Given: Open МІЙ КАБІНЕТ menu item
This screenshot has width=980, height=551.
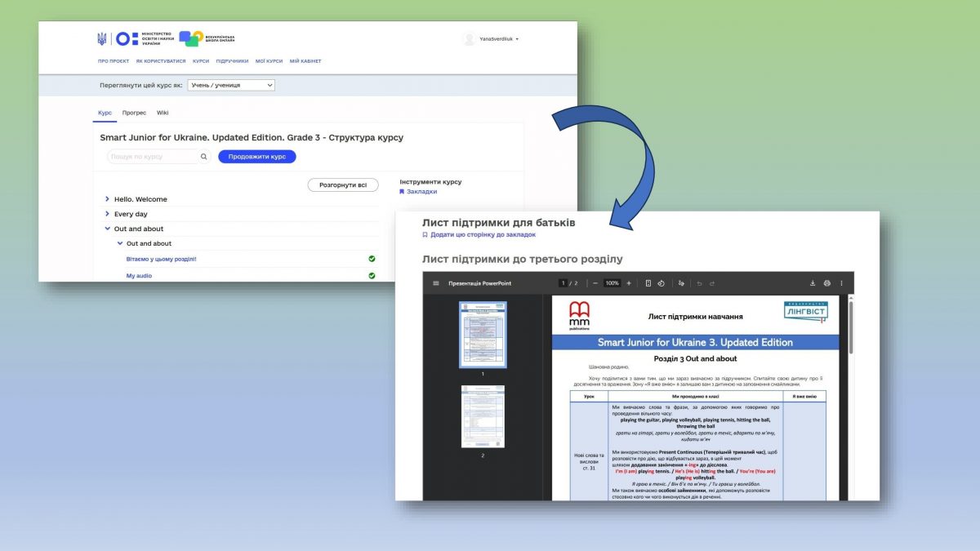Looking at the screenshot, I should click(x=305, y=61).
